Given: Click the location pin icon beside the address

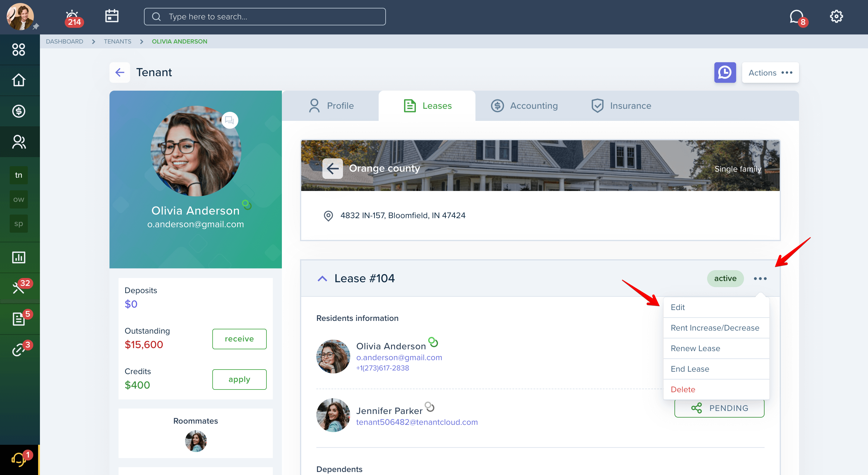Looking at the screenshot, I should click(x=328, y=216).
